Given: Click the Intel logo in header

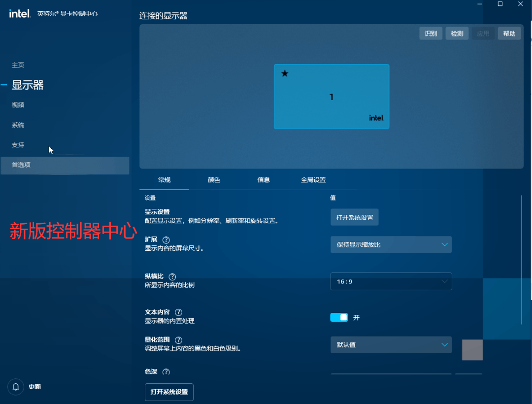Looking at the screenshot, I should [20, 14].
